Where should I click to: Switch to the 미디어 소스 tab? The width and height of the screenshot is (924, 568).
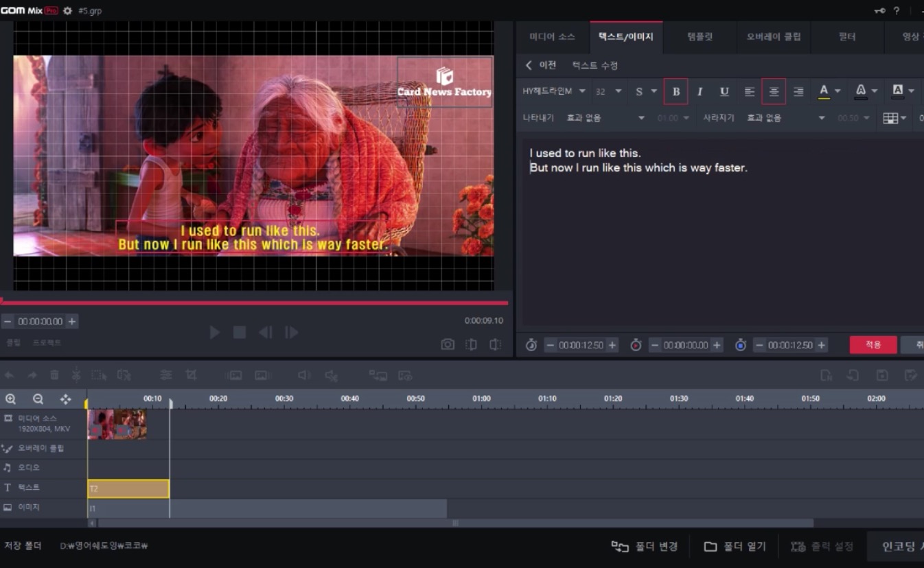coord(552,36)
